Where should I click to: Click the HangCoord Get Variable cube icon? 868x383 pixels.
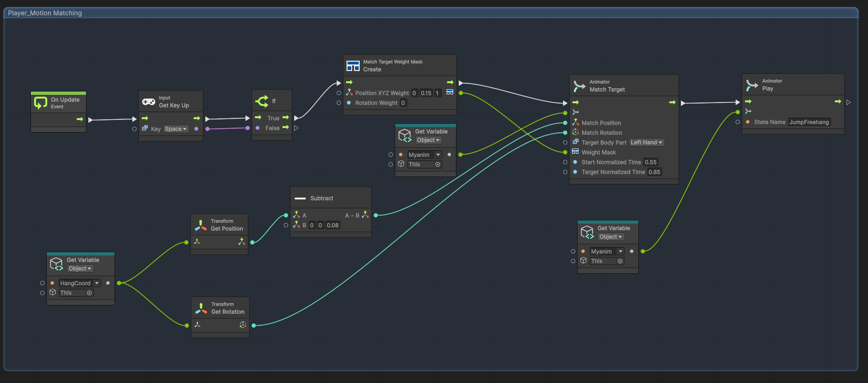(57, 264)
